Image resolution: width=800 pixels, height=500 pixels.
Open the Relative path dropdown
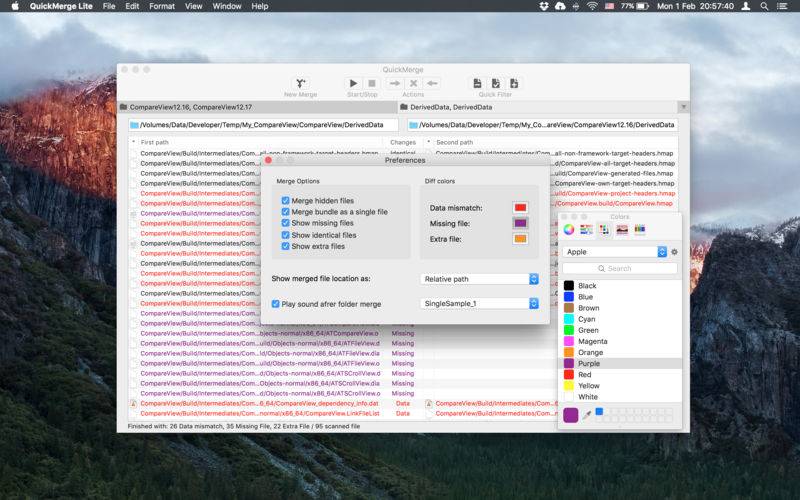click(x=480, y=279)
